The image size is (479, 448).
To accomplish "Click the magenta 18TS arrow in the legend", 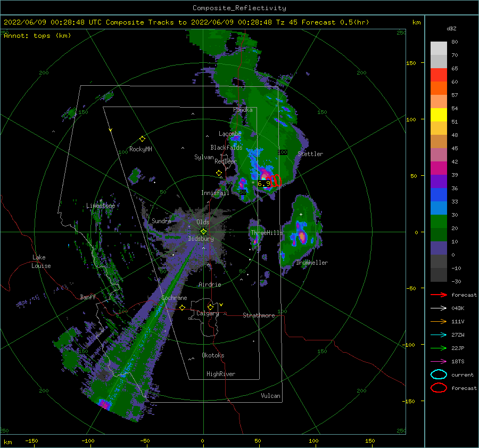I will pos(439,362).
